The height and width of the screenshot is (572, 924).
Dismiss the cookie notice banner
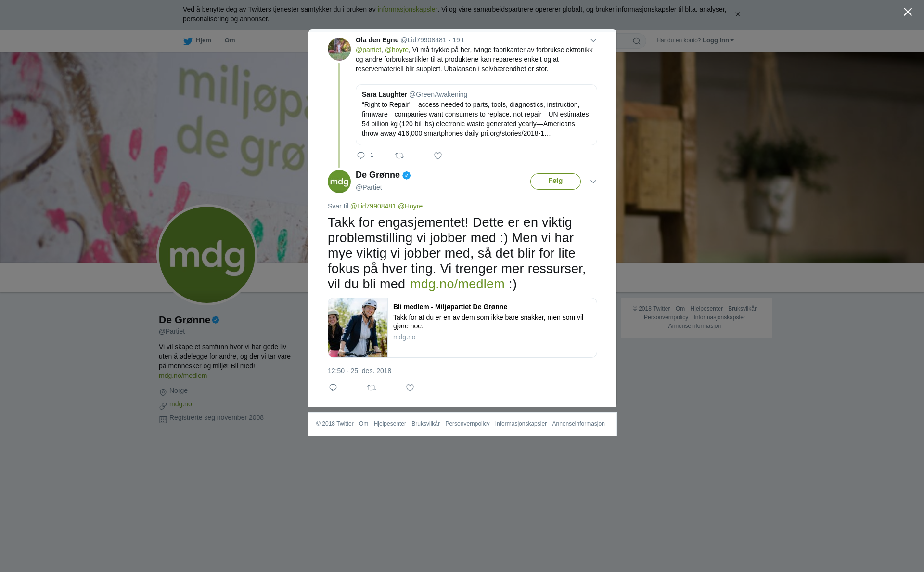coord(737,14)
